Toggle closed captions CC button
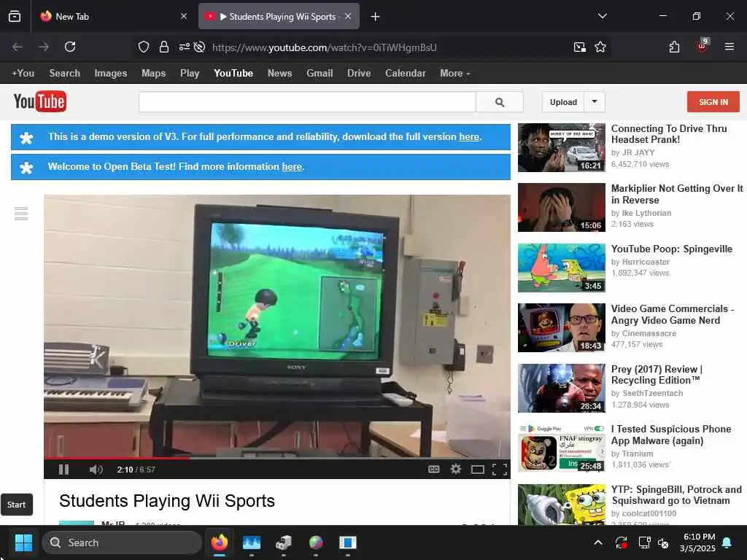The width and height of the screenshot is (747, 560). [433, 470]
